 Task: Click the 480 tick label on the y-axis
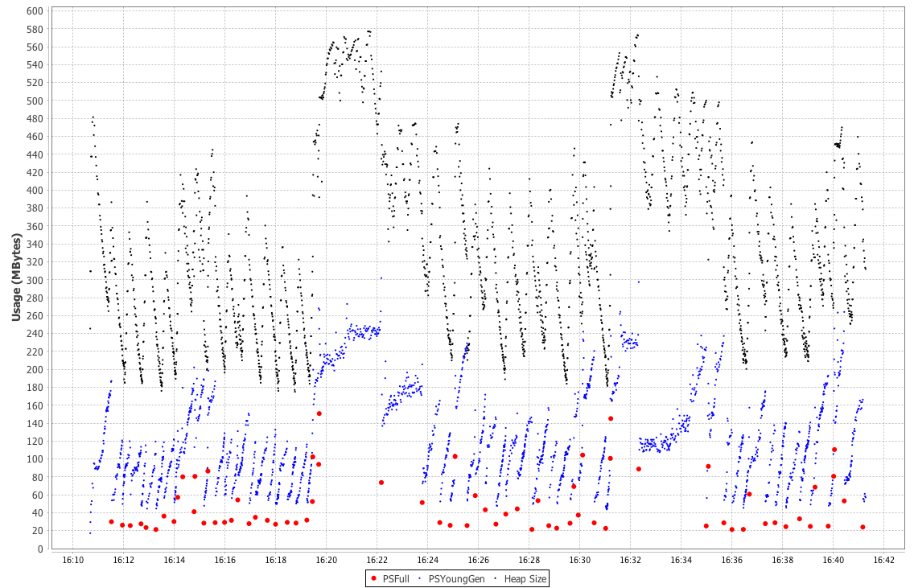click(x=35, y=119)
